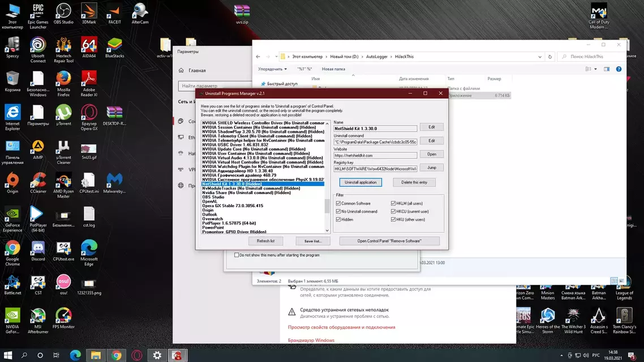Toggle HKCU (current user) checkbox
The image size is (644, 362).
[393, 212]
